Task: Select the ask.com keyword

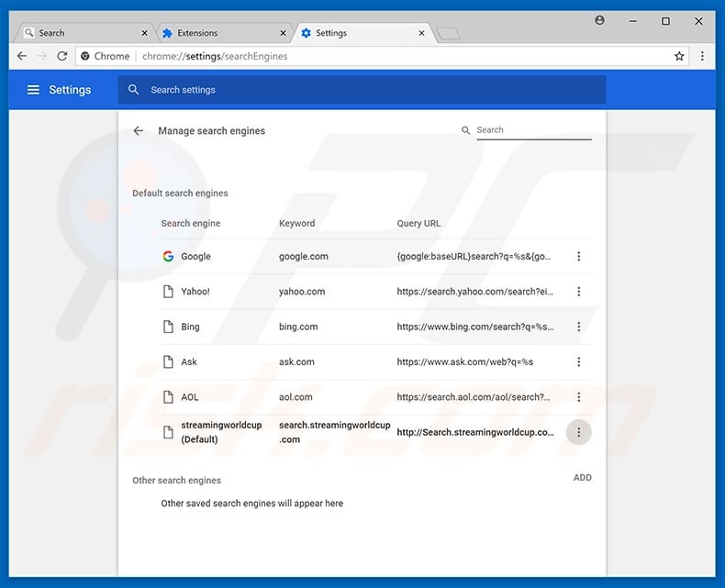Action: coord(296,361)
